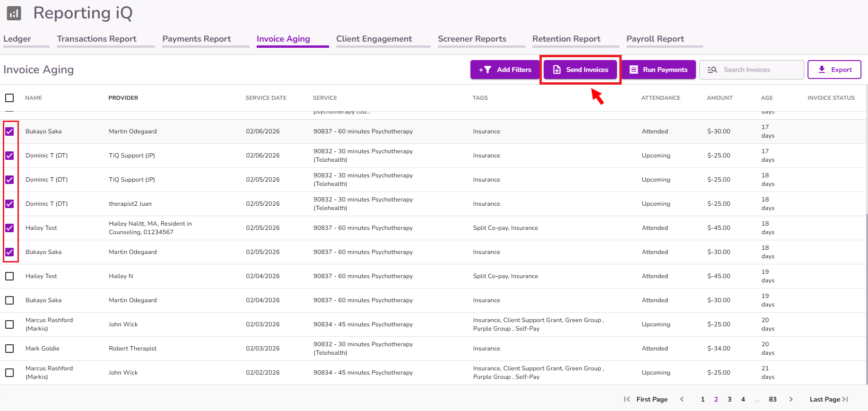Screen dimensions: 868x411
Task: Sort by INVOICE STATUS column header
Action: click(831, 98)
